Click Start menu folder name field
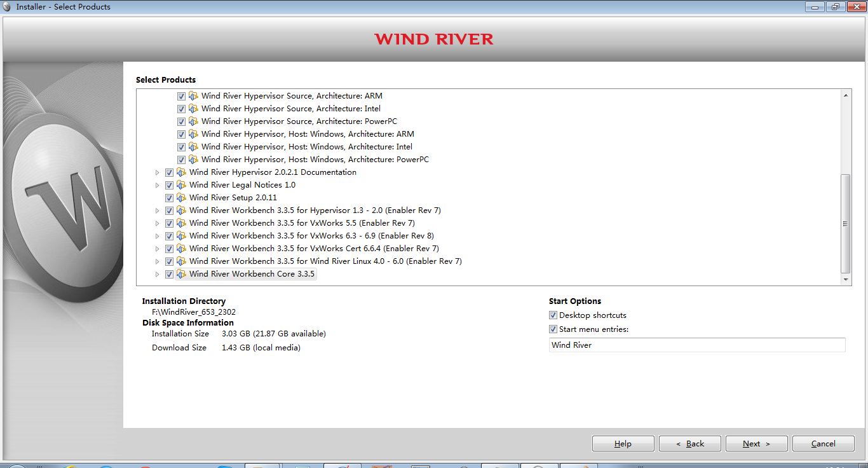The width and height of the screenshot is (868, 468). (x=697, y=345)
